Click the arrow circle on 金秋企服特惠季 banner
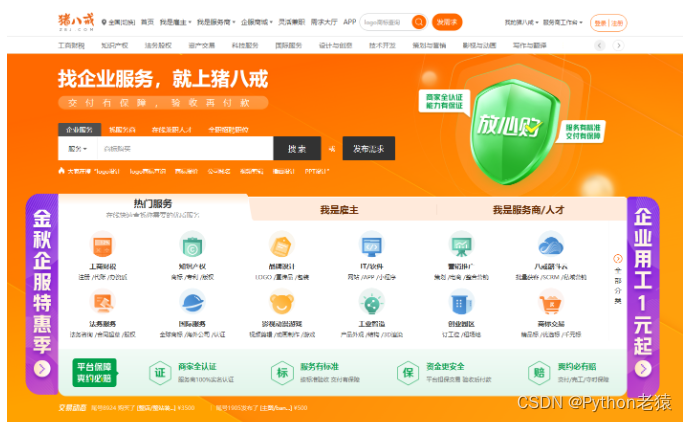 pyautogui.click(x=42, y=368)
